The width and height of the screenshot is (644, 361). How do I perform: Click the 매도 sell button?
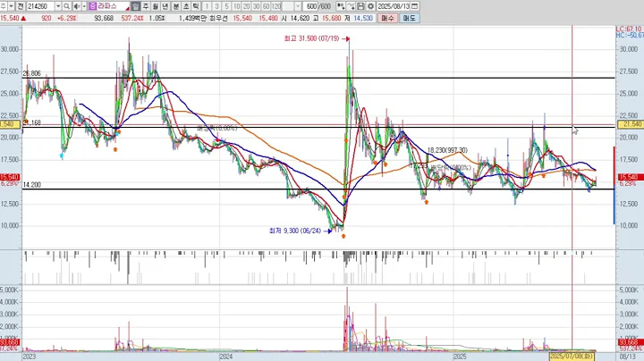coord(409,18)
